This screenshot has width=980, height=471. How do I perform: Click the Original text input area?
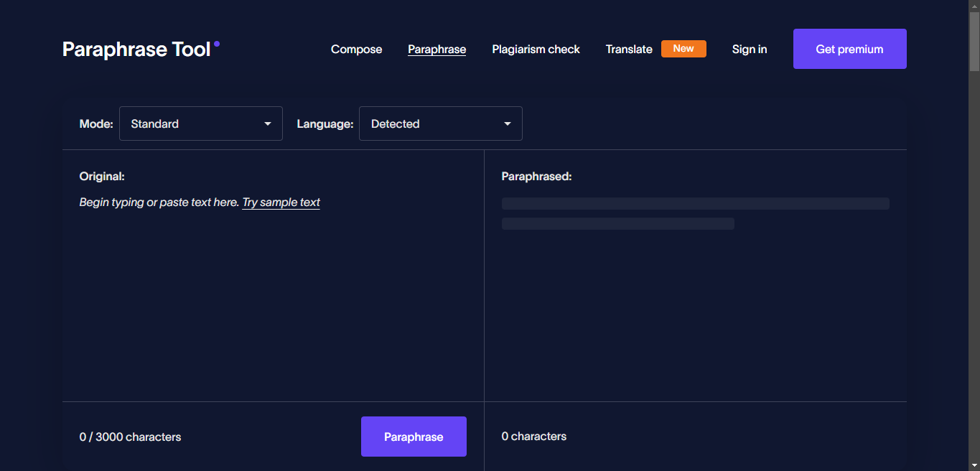(273, 294)
